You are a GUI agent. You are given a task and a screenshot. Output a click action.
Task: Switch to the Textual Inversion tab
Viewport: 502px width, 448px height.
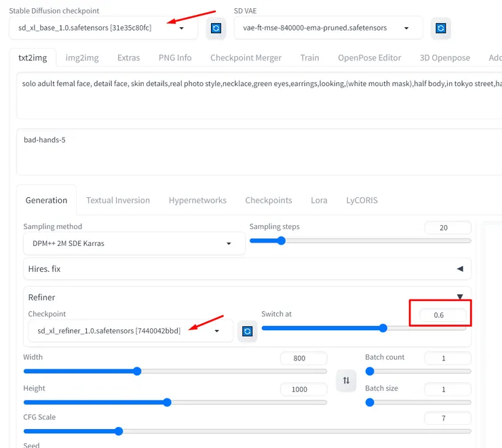pyautogui.click(x=118, y=200)
